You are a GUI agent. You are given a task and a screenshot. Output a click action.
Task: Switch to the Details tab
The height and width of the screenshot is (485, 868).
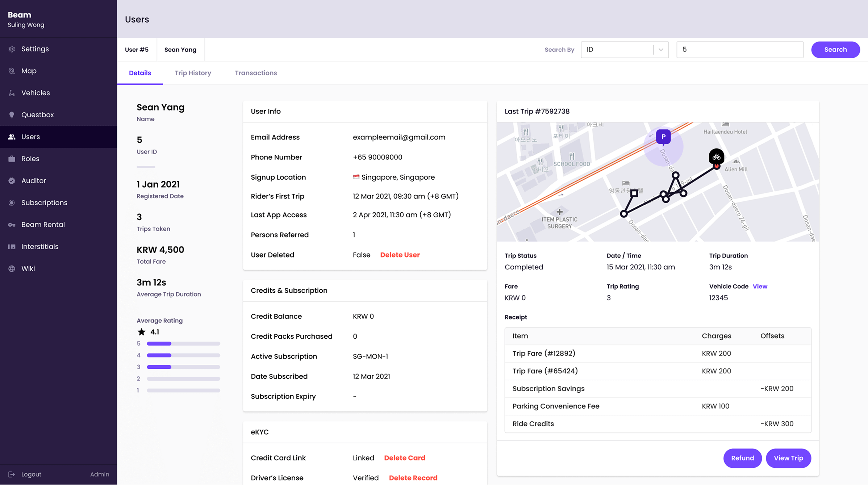point(140,73)
